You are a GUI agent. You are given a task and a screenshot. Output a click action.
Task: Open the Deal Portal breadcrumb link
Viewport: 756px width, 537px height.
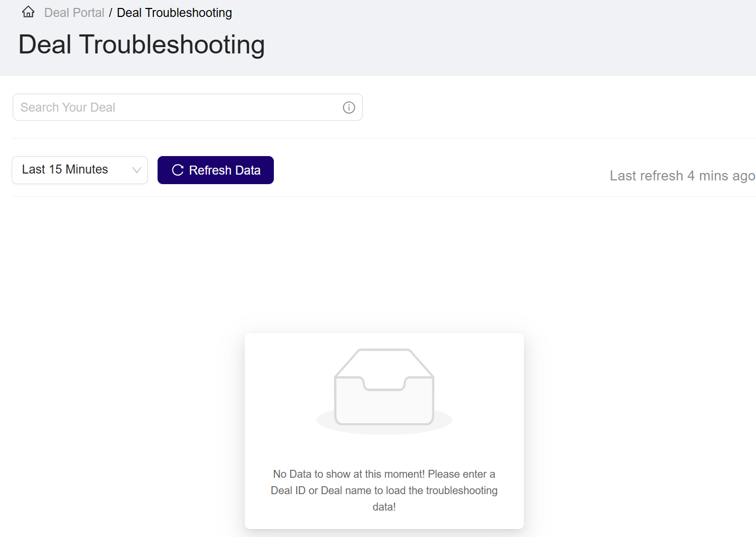[x=73, y=12]
